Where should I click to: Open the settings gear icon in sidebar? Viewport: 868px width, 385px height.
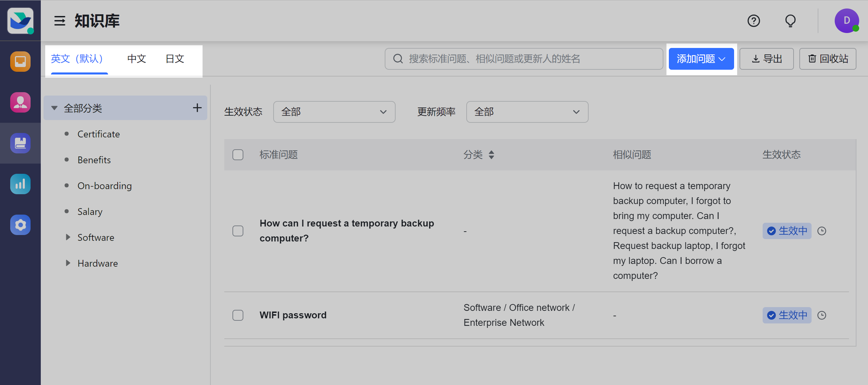tap(20, 225)
